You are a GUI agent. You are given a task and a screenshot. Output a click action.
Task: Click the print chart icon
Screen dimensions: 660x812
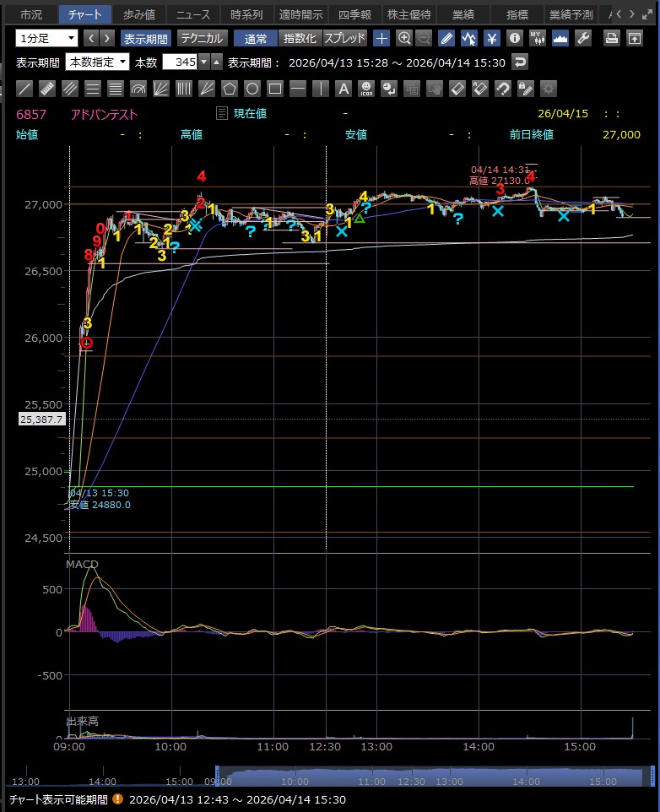(613, 38)
